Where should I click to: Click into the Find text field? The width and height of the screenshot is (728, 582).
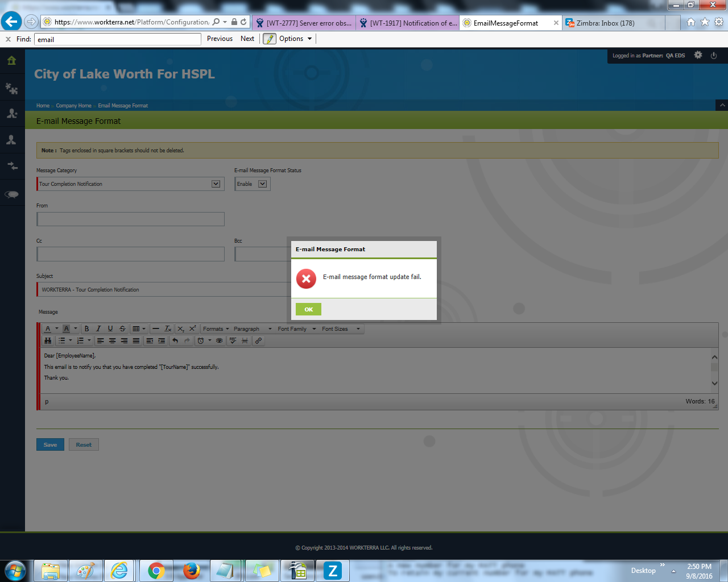click(117, 39)
